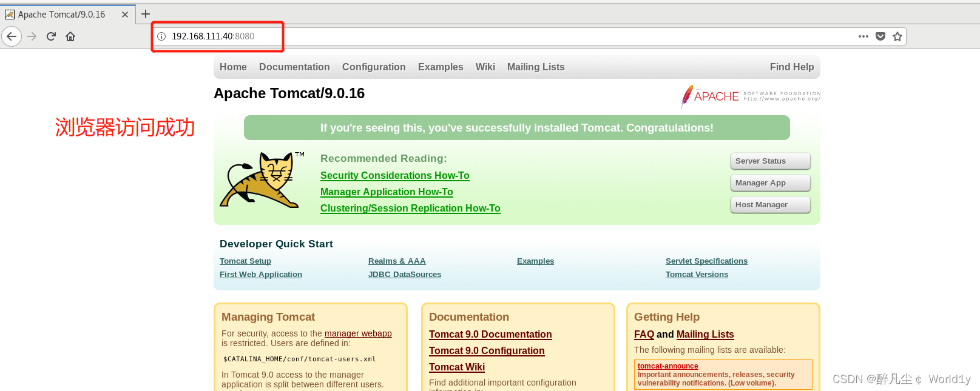The height and width of the screenshot is (391, 980).
Task: Open a new tab with the plus icon
Action: (146, 14)
